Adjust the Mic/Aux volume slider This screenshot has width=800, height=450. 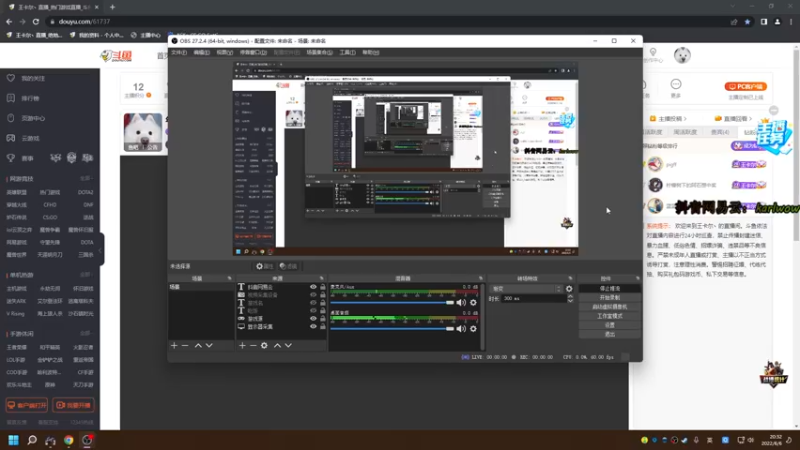(x=392, y=303)
